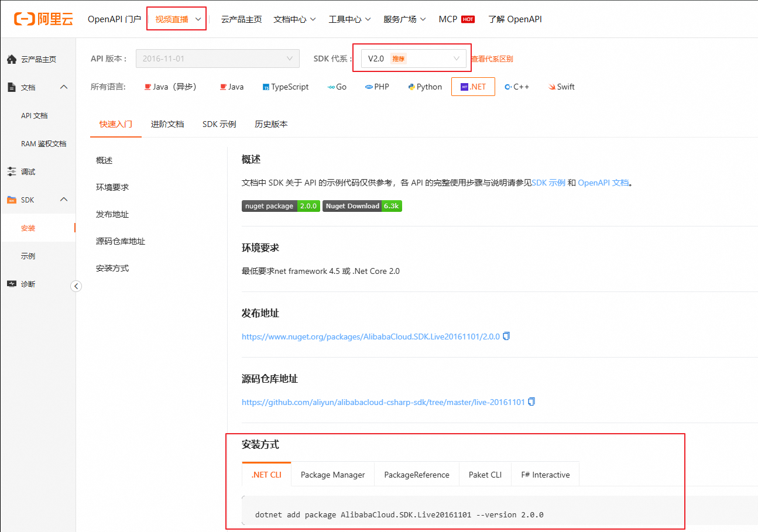
Task: Click the SDK folder icon in sidebar
Action: click(x=12, y=200)
